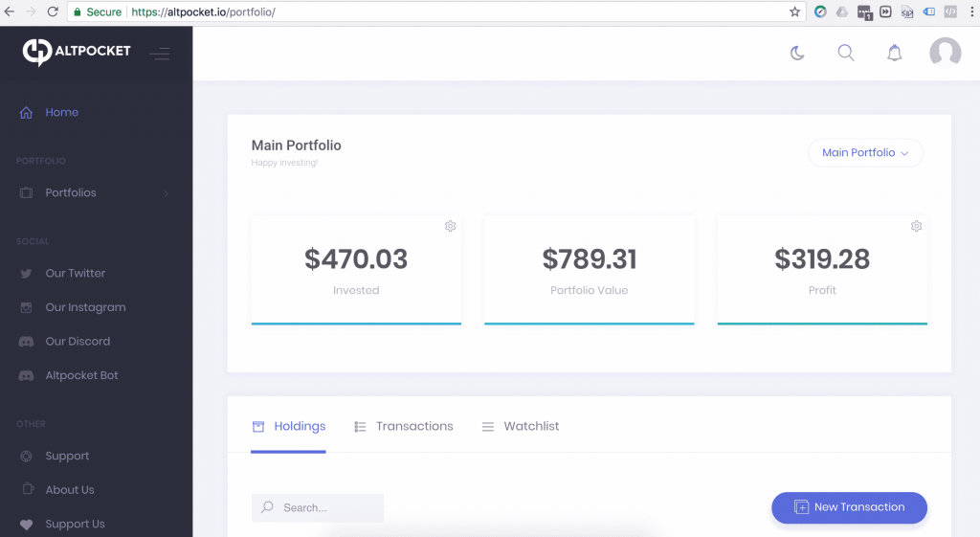Open Support Us link text
Viewport: 980px width, 537px height.
[75, 525]
